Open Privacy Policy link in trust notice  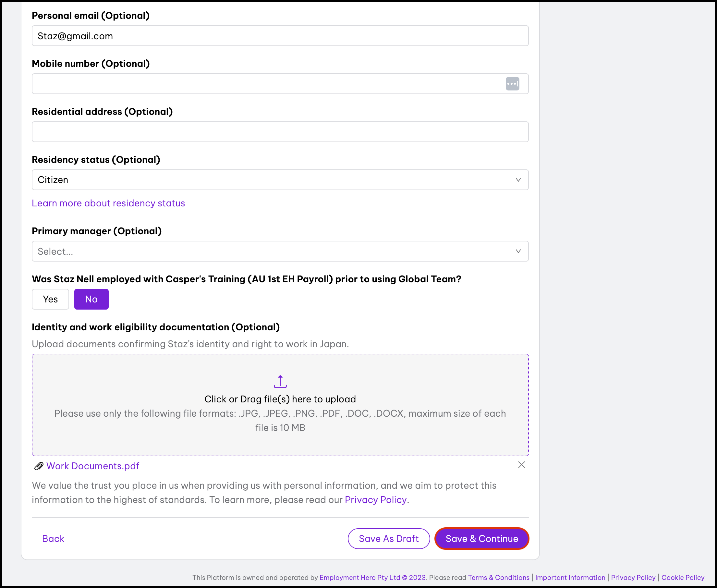click(x=375, y=500)
